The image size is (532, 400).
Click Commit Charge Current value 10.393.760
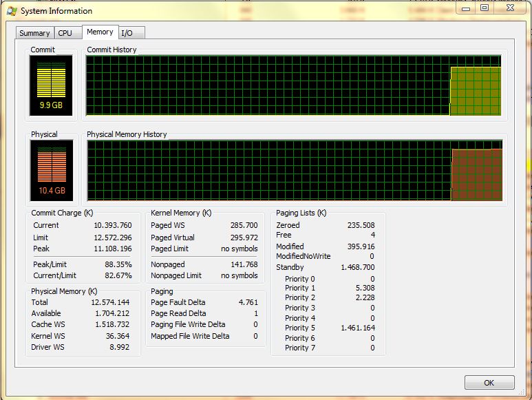coord(113,225)
